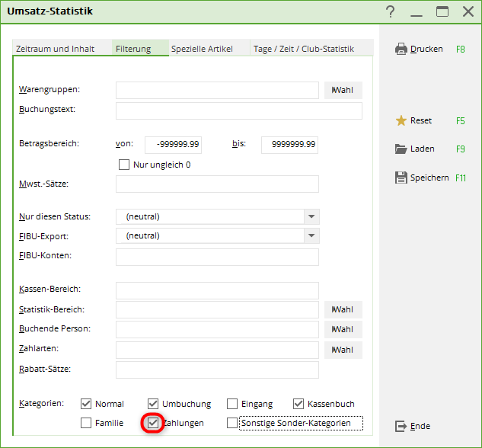This screenshot has width=482, height=448.
Task: Toggle the Kassenbuch category checkbox
Action: [298, 404]
